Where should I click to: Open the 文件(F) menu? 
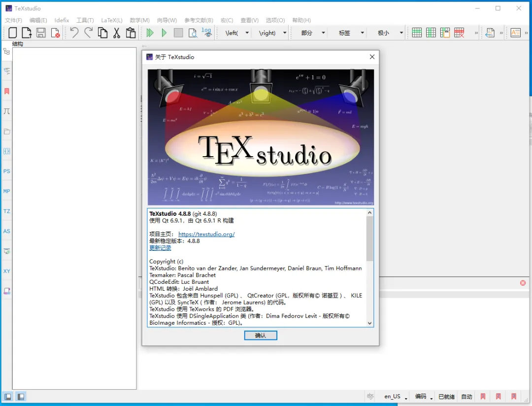14,20
